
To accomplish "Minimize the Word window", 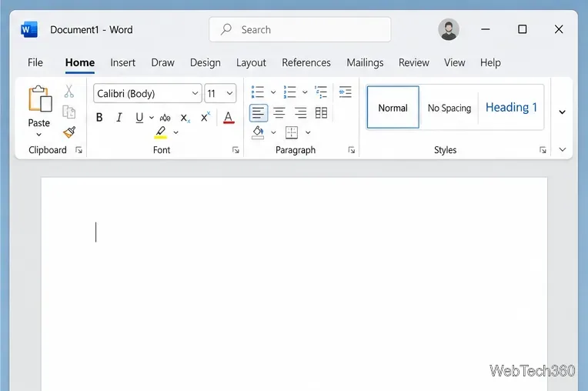I will coord(486,29).
